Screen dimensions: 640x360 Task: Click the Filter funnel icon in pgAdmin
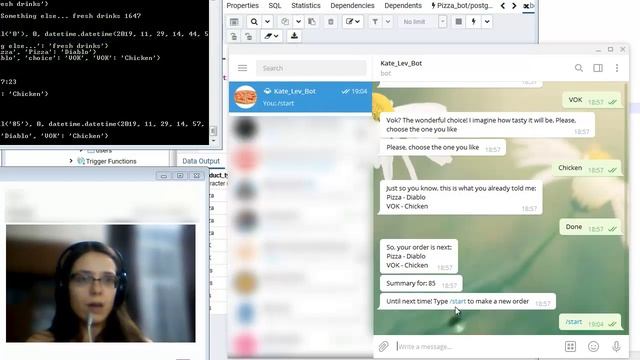[x=375, y=22]
